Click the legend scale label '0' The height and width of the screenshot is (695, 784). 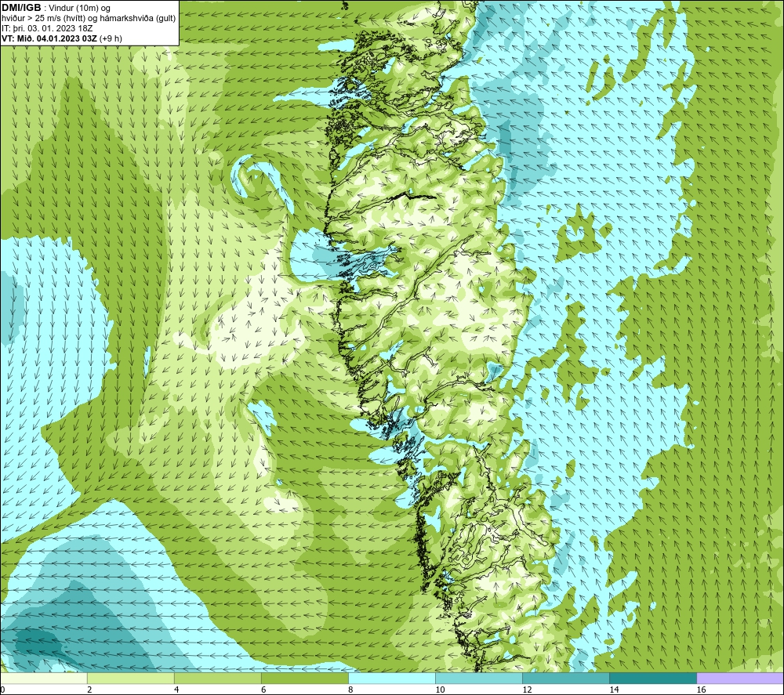pos(2,690)
